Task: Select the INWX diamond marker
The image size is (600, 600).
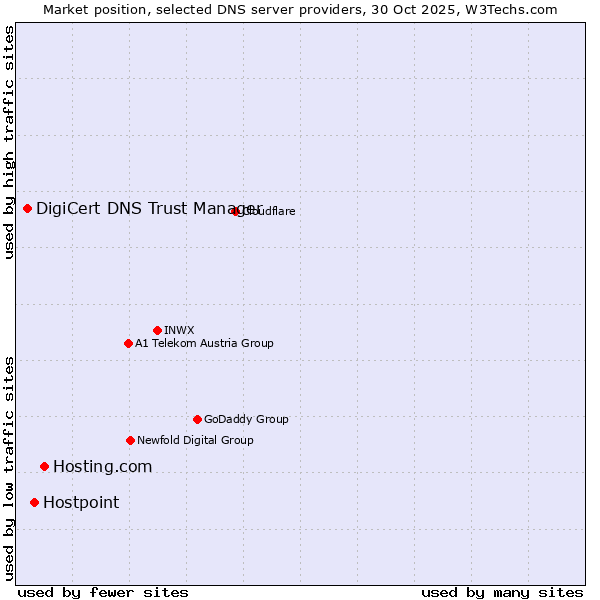Action: (158, 330)
